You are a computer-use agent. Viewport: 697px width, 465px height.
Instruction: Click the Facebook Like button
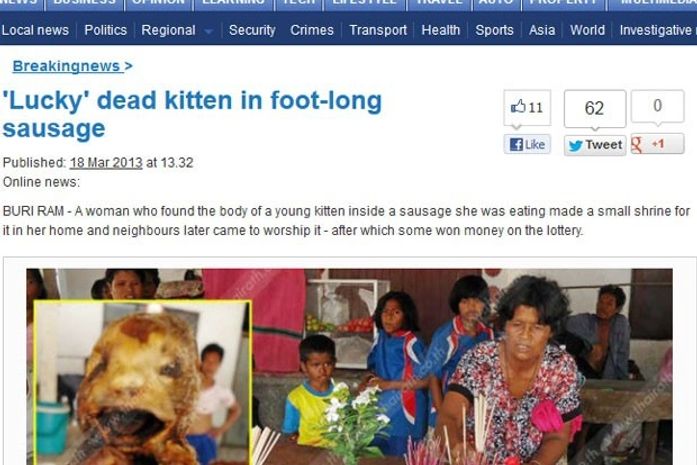click(527, 144)
